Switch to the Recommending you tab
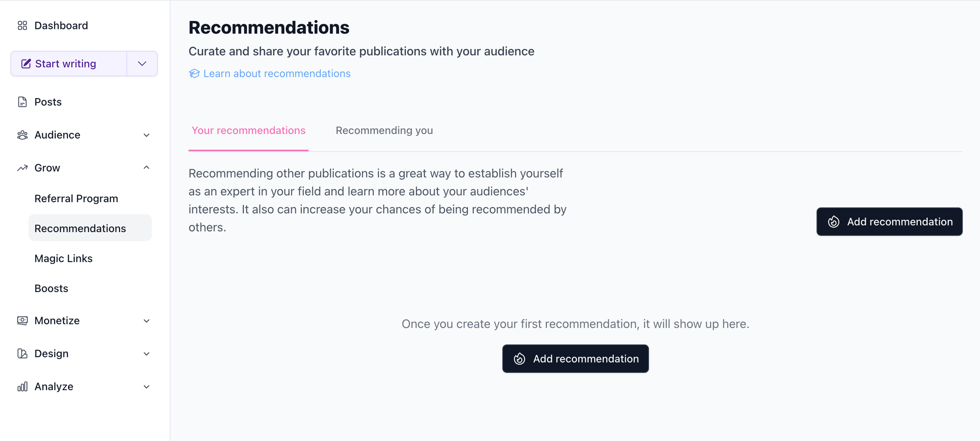 click(384, 130)
